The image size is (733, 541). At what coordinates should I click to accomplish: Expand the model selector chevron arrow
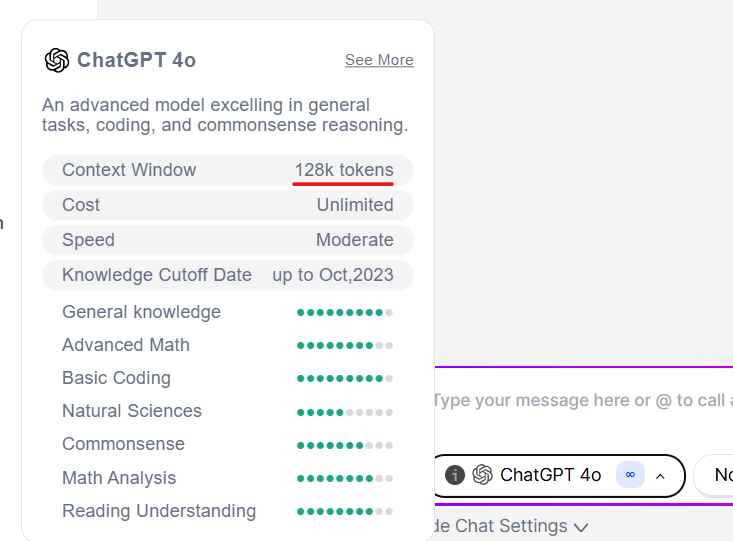click(660, 476)
